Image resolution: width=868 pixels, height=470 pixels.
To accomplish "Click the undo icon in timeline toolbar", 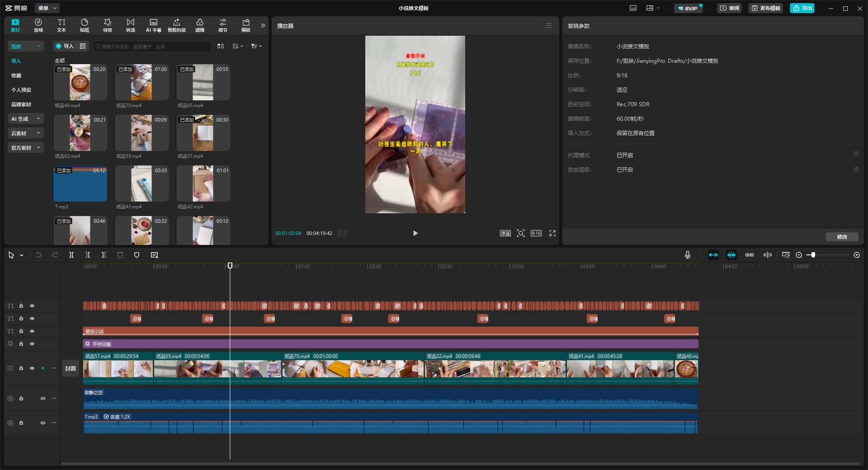I will click(39, 255).
